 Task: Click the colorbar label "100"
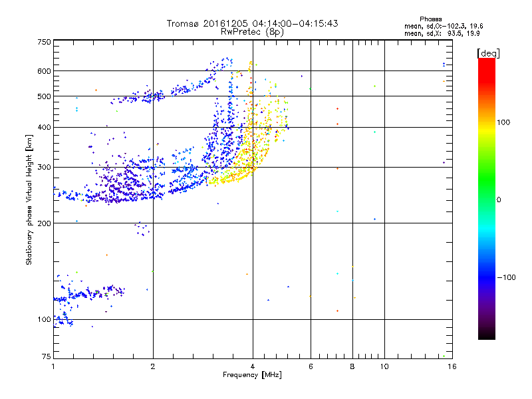pyautogui.click(x=503, y=122)
